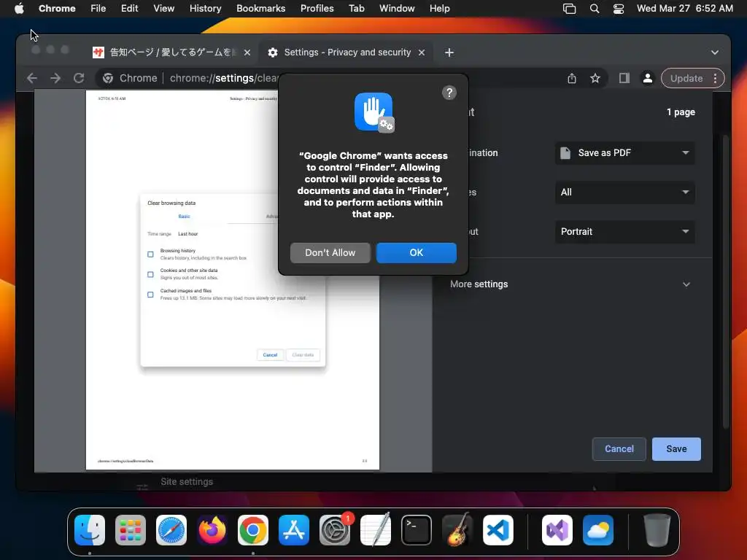Viewport: 747px width, 560px height.
Task: Reload the page
Action: point(79,78)
